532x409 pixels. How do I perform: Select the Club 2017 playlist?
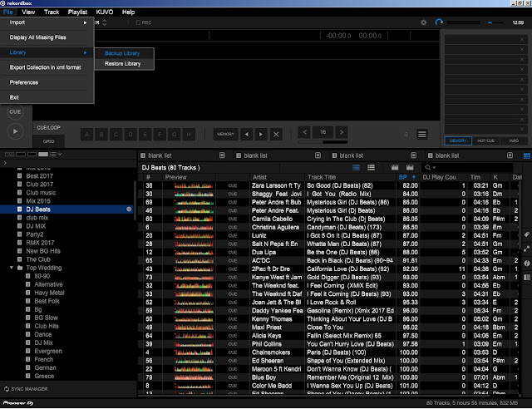pos(39,185)
